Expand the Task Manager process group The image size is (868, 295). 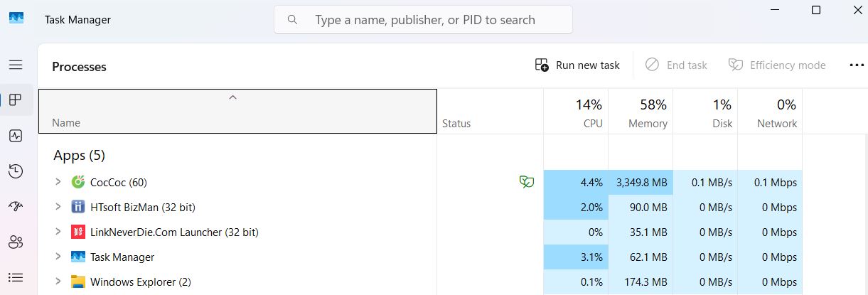pyautogui.click(x=58, y=257)
